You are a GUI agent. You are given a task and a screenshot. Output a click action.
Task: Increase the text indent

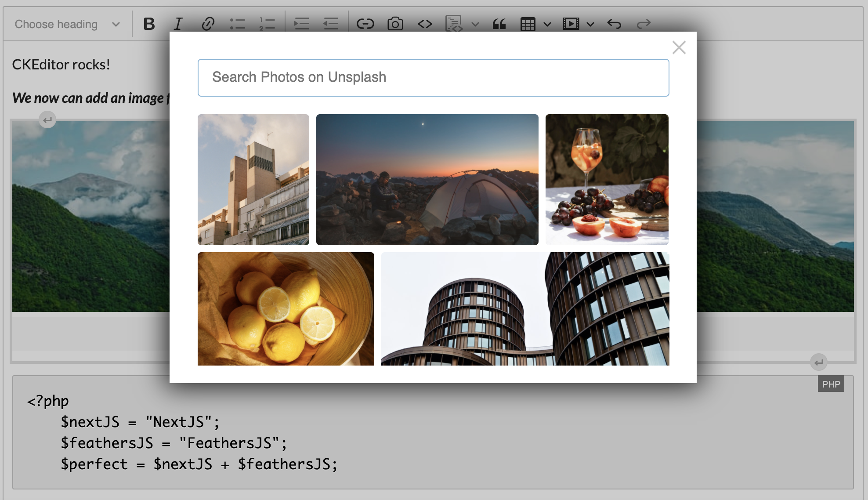point(302,24)
